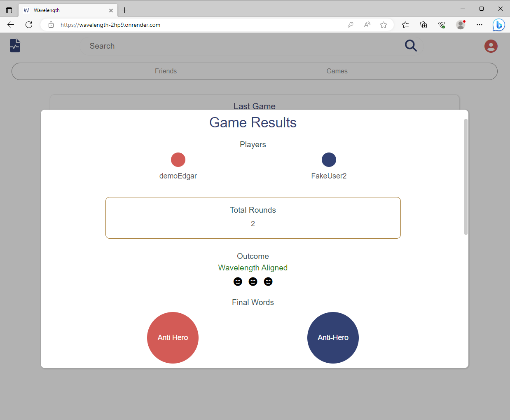The width and height of the screenshot is (510, 420).
Task: Click the Wavelength app logo icon
Action: coord(15,45)
